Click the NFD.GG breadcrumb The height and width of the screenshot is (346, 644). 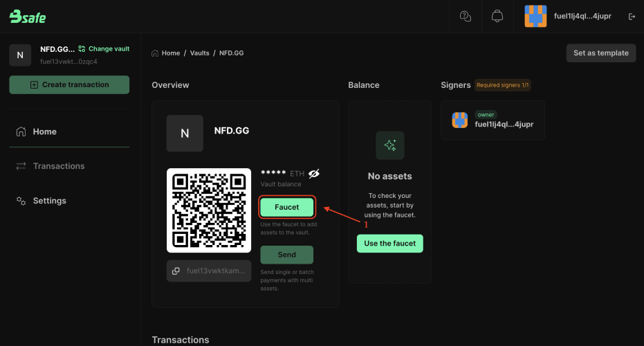click(x=231, y=53)
